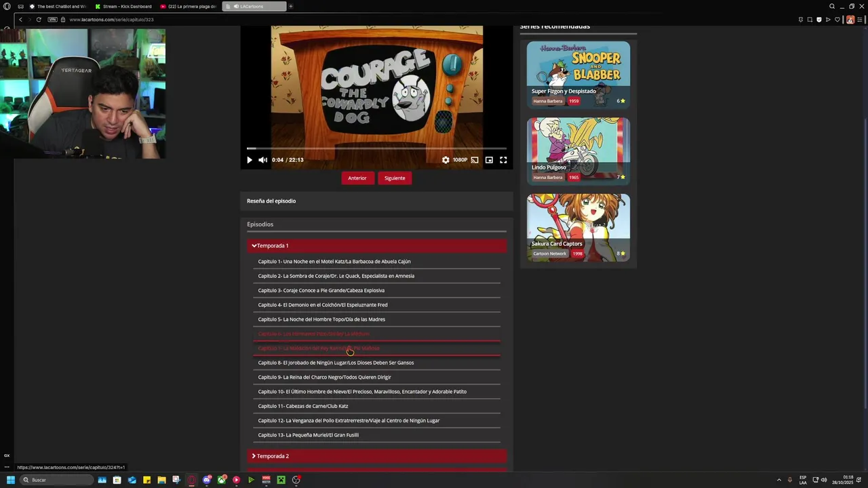This screenshot has height=488, width=868.
Task: Open Xbox app from taskbar
Action: 222,480
